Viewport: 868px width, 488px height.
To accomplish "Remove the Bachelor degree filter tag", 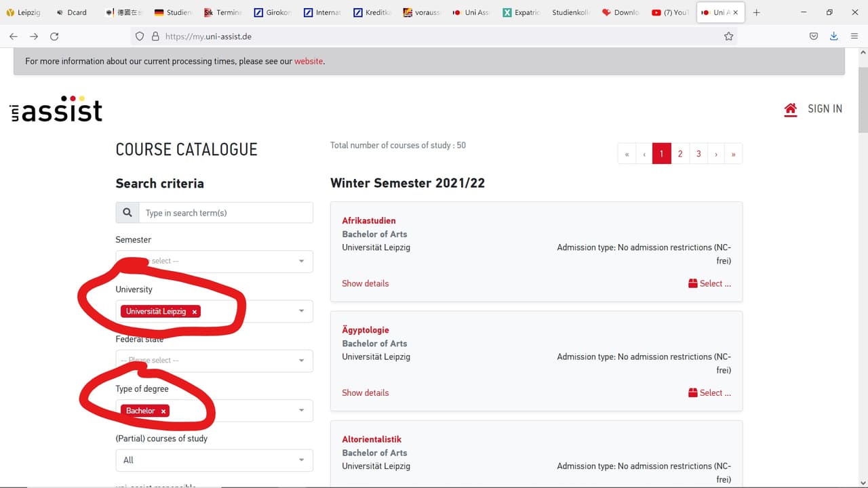I will pos(163,411).
